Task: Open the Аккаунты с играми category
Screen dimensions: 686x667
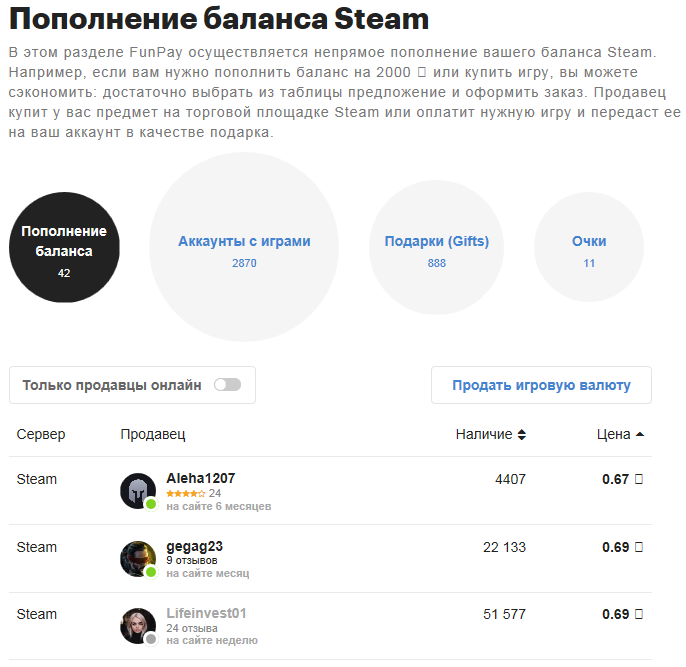Action: click(x=244, y=247)
